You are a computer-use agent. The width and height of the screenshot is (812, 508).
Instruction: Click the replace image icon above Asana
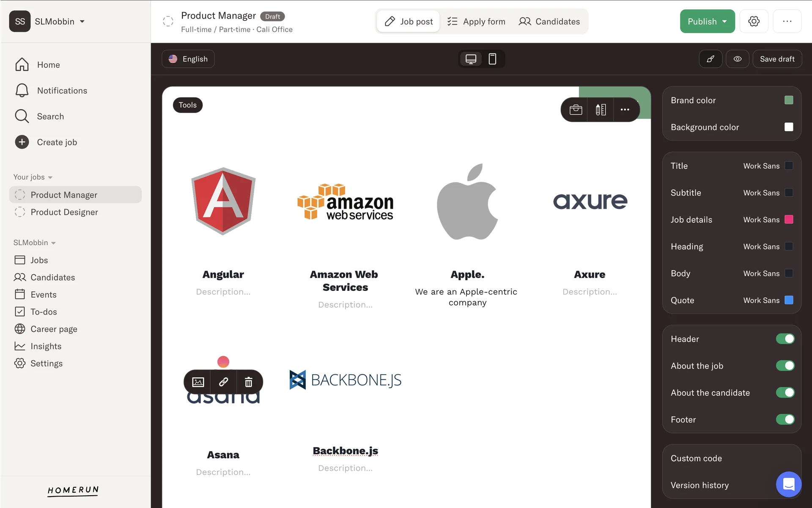pos(198,382)
